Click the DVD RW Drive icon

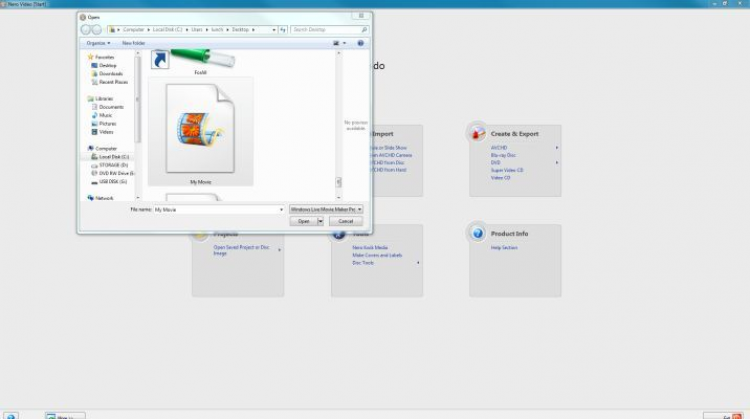[94, 173]
